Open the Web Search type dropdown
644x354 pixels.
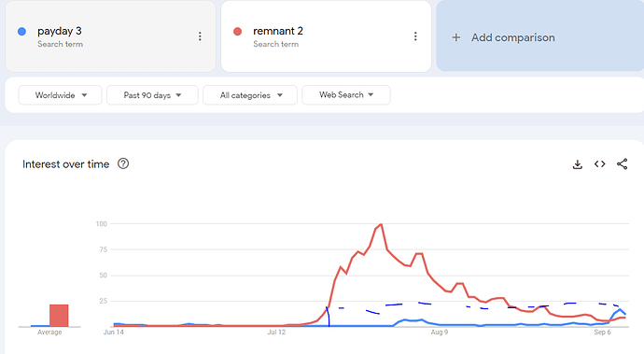[x=346, y=95]
